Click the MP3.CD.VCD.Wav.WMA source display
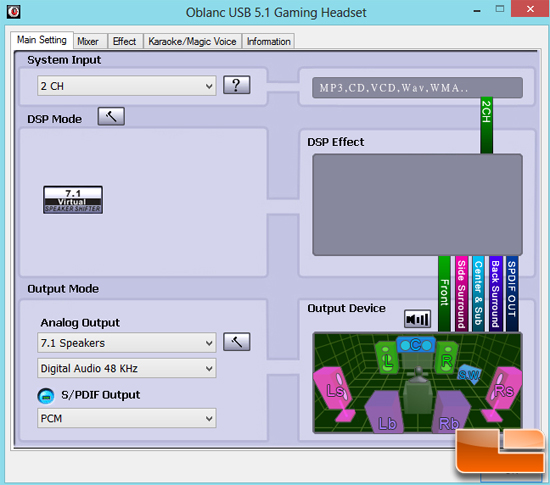 (417, 88)
